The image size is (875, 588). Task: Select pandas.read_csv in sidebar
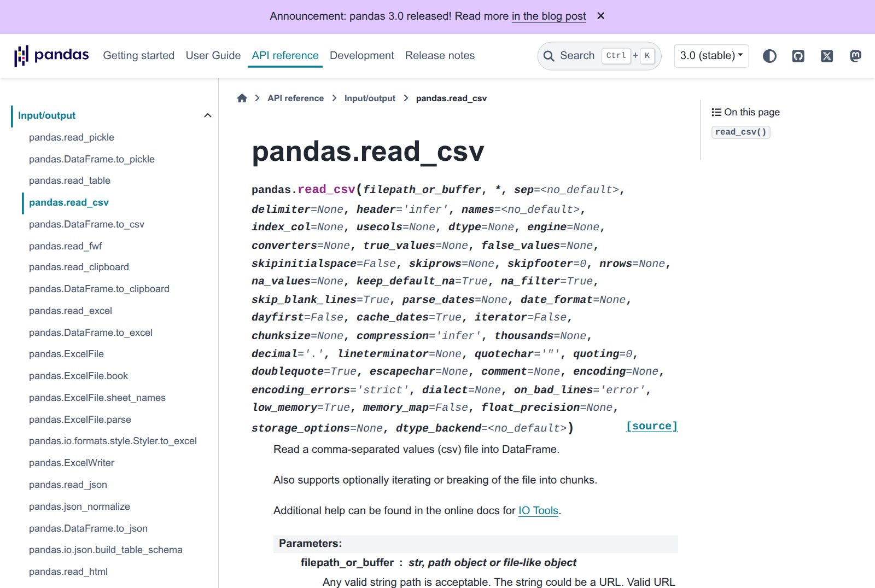[69, 202]
